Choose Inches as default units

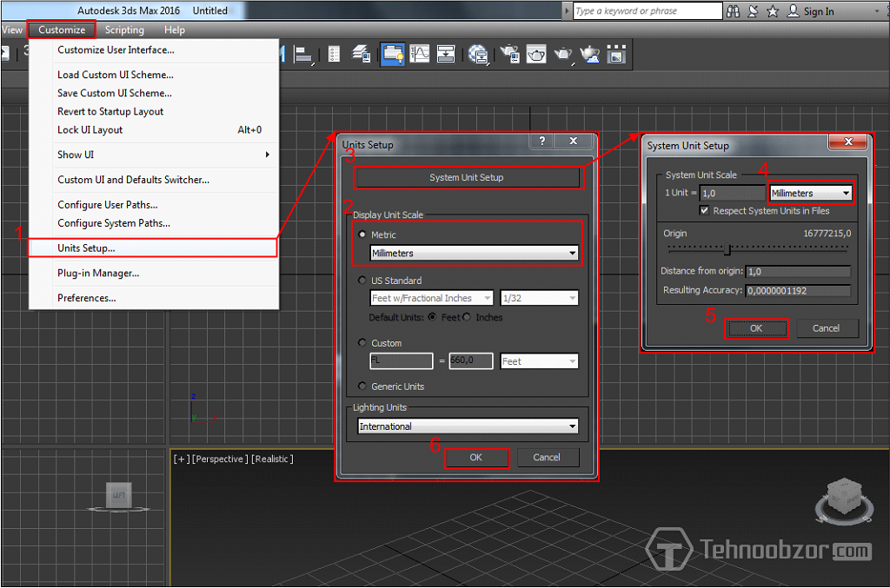(x=467, y=317)
